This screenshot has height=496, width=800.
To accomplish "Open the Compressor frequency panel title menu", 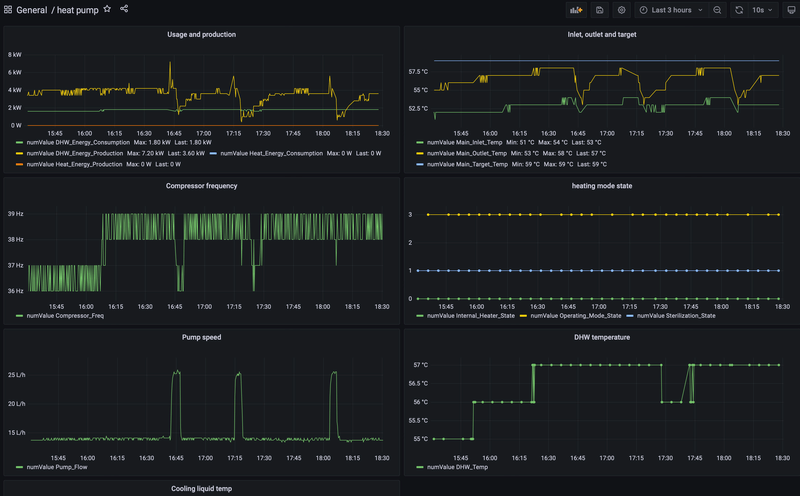I will click(201, 185).
